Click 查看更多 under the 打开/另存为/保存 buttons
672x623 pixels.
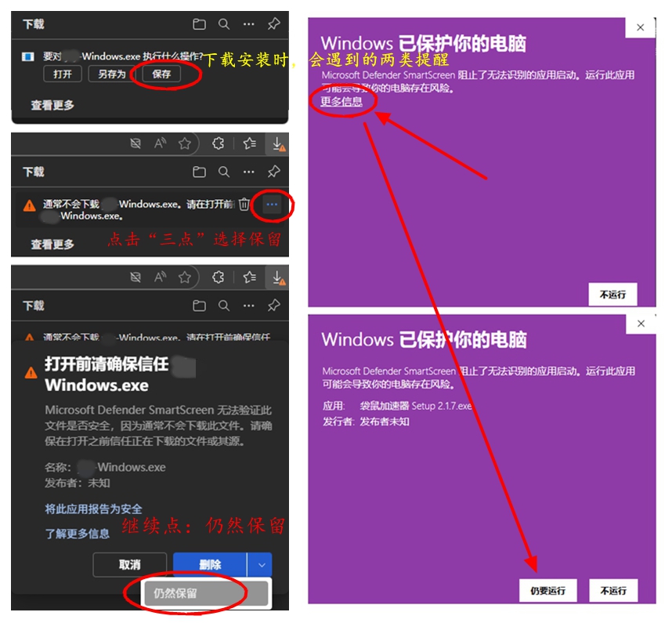(52, 105)
